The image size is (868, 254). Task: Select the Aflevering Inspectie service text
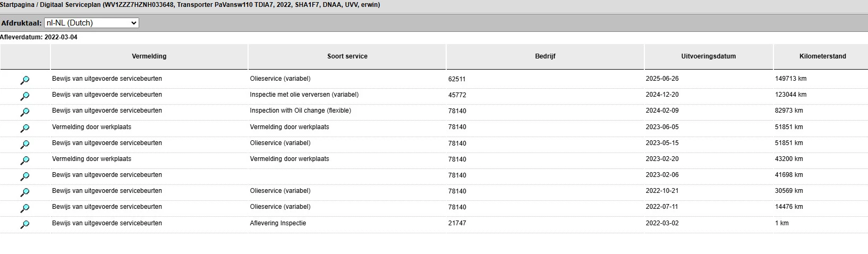tap(278, 223)
